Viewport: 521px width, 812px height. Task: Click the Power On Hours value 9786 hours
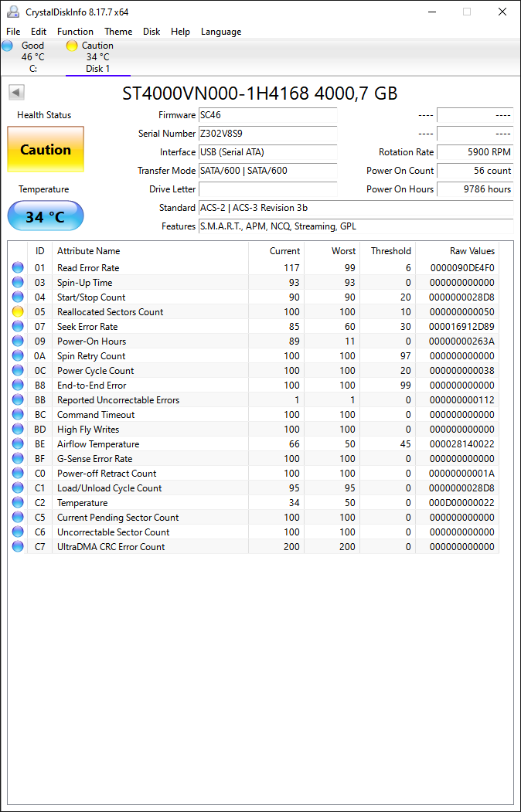[475, 189]
